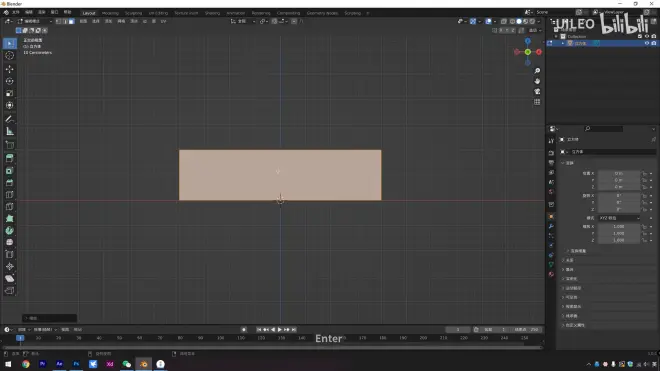
Task: Pick the Measure tool
Action: coord(9,131)
